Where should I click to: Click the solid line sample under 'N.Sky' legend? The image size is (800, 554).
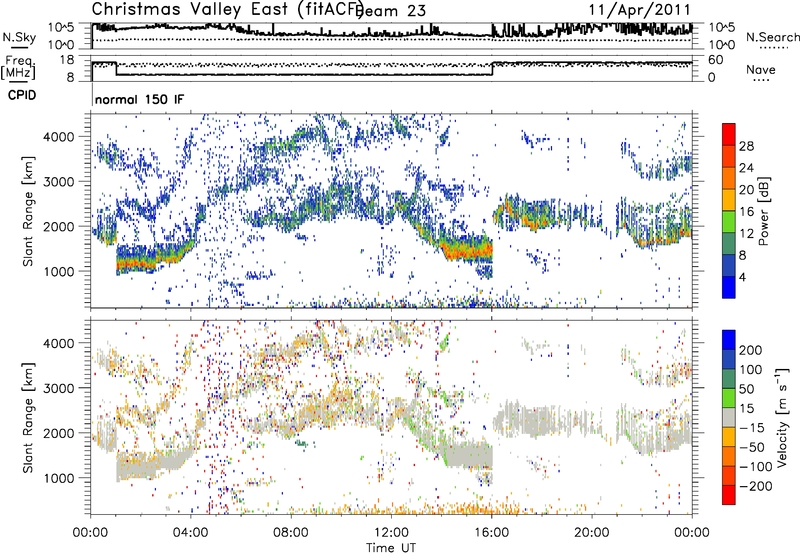click(x=19, y=48)
